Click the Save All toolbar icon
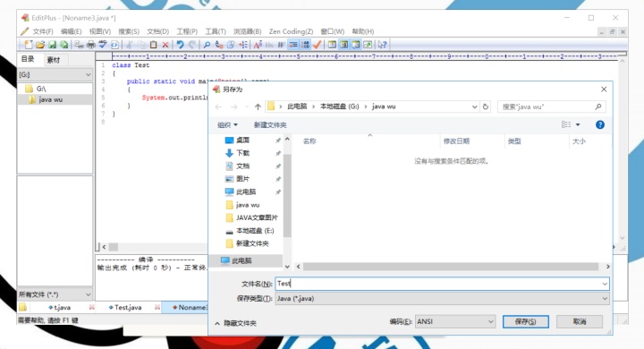 pos(64,45)
